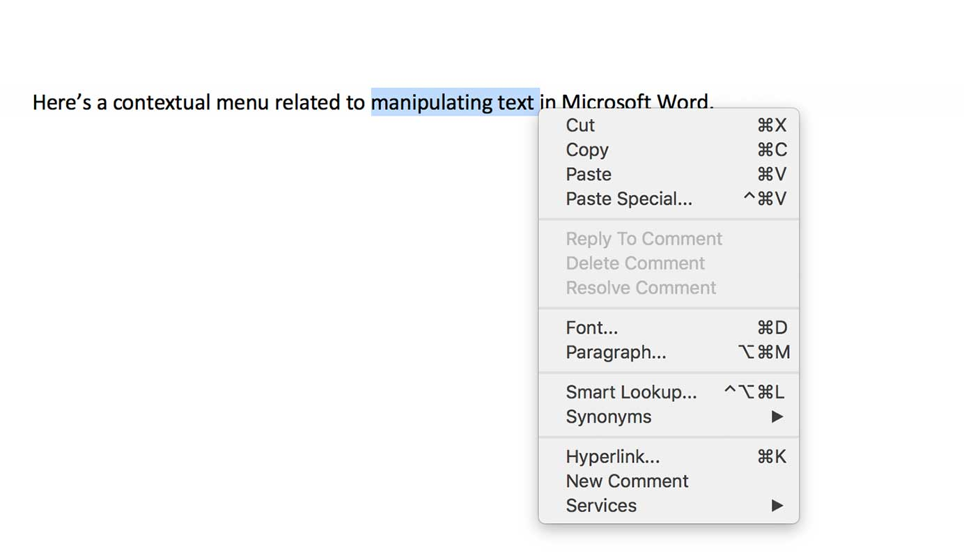Open Paragraph... settings from the menu
Image resolution: width=964 pixels, height=560 pixels.
616,352
